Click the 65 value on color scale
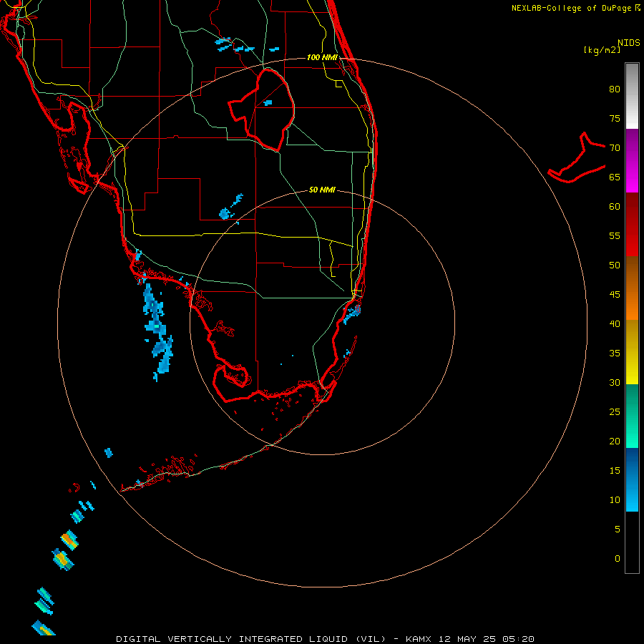644x644 pixels. click(x=615, y=177)
